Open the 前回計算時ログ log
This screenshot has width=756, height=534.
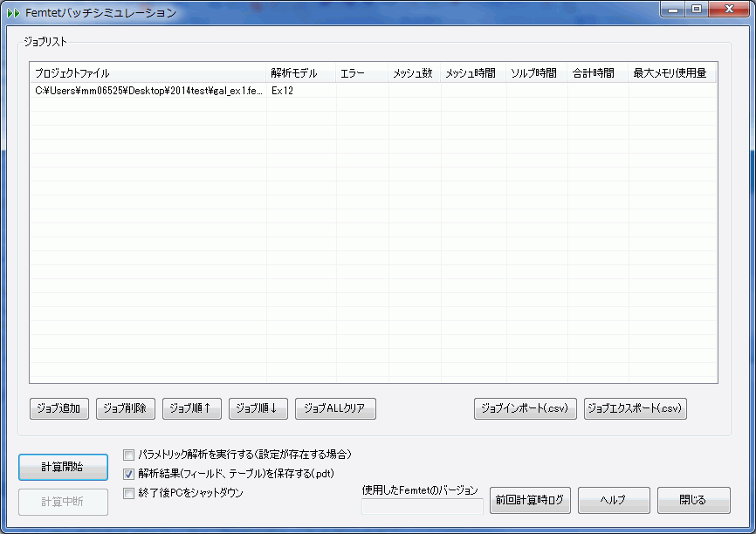(x=530, y=501)
